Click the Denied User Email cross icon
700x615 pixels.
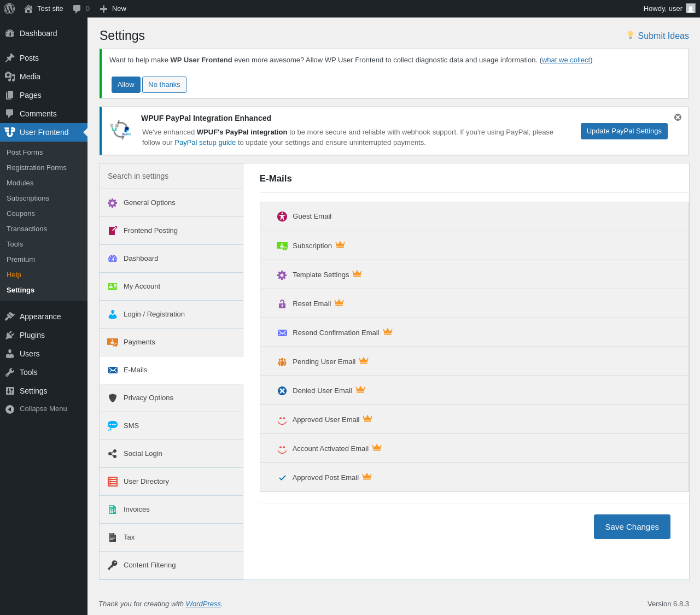(x=282, y=391)
